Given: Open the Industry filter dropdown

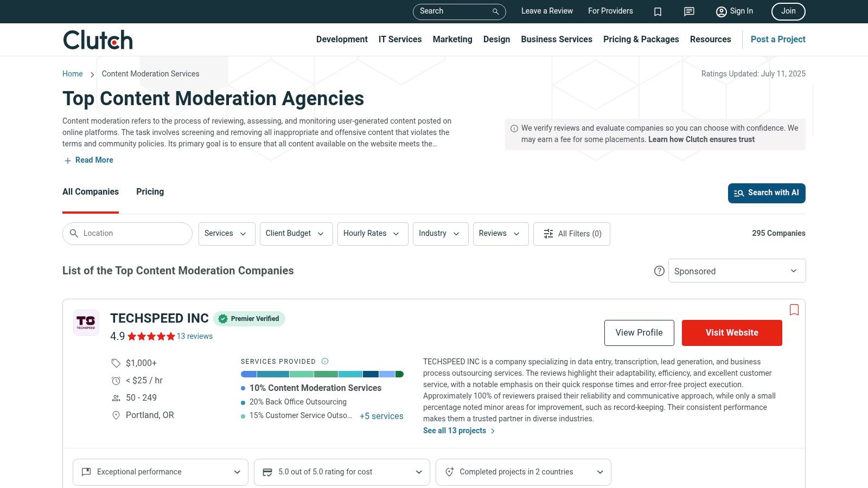Looking at the screenshot, I should coord(441,234).
